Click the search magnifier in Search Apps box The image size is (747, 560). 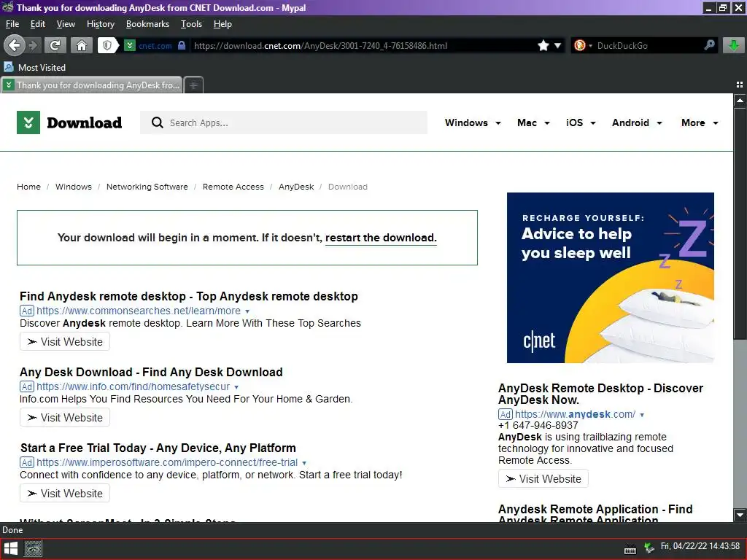click(158, 122)
